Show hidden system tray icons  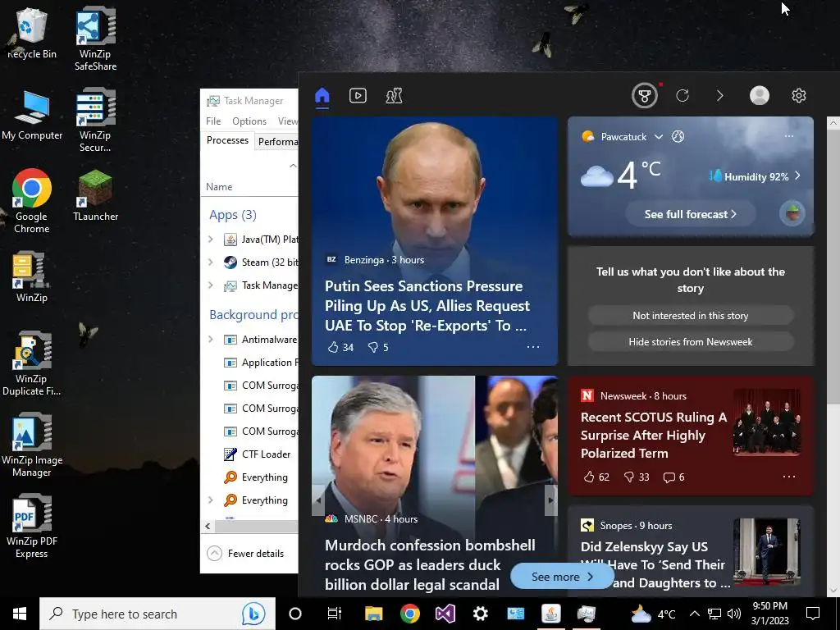pos(694,614)
